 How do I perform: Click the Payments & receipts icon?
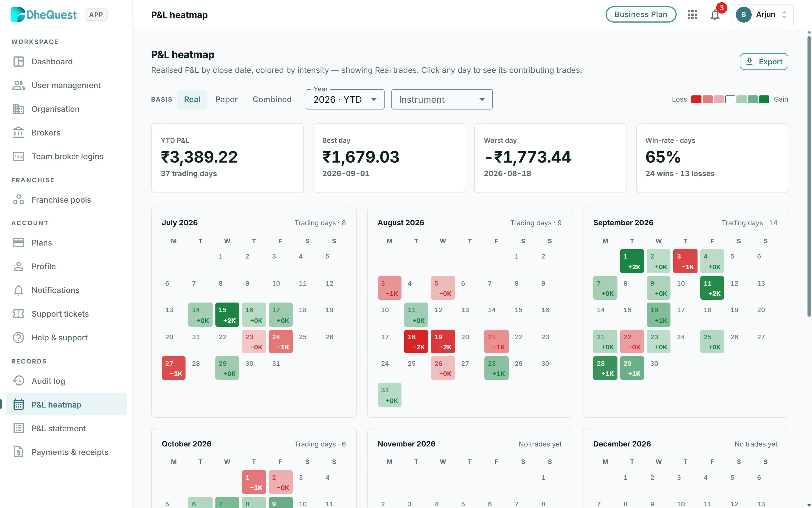click(x=18, y=452)
